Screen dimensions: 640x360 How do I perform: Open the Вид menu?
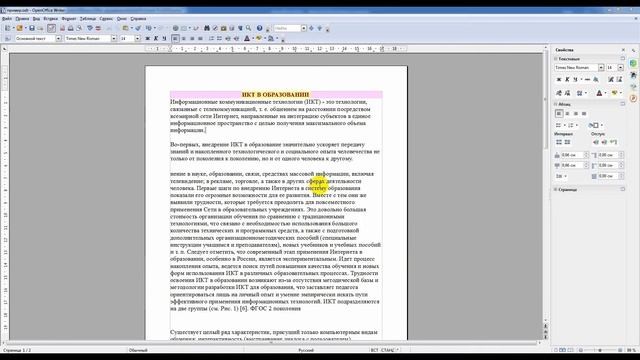point(36,19)
